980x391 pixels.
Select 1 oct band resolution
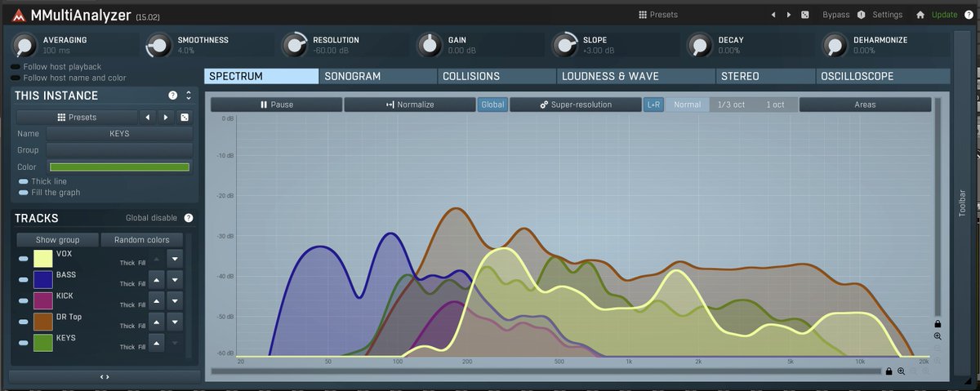(x=775, y=104)
